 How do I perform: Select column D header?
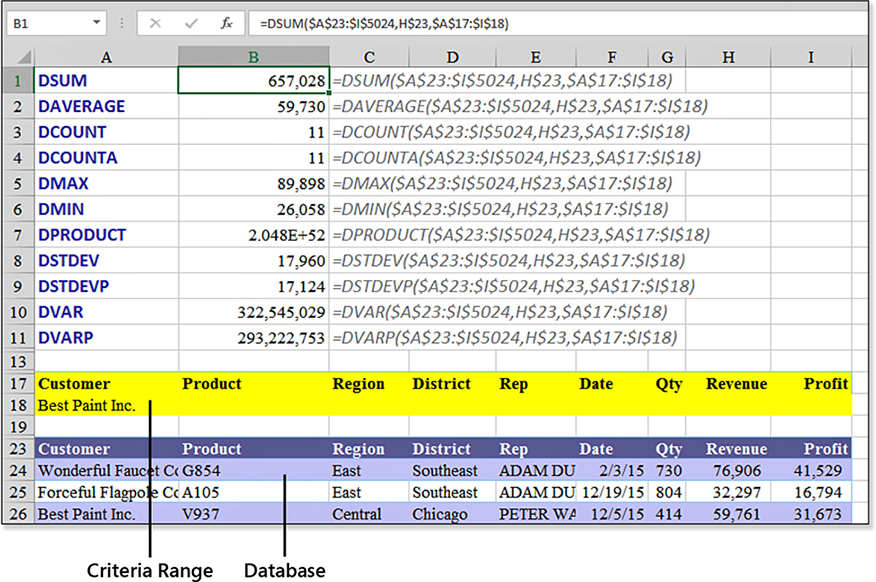[x=453, y=57]
